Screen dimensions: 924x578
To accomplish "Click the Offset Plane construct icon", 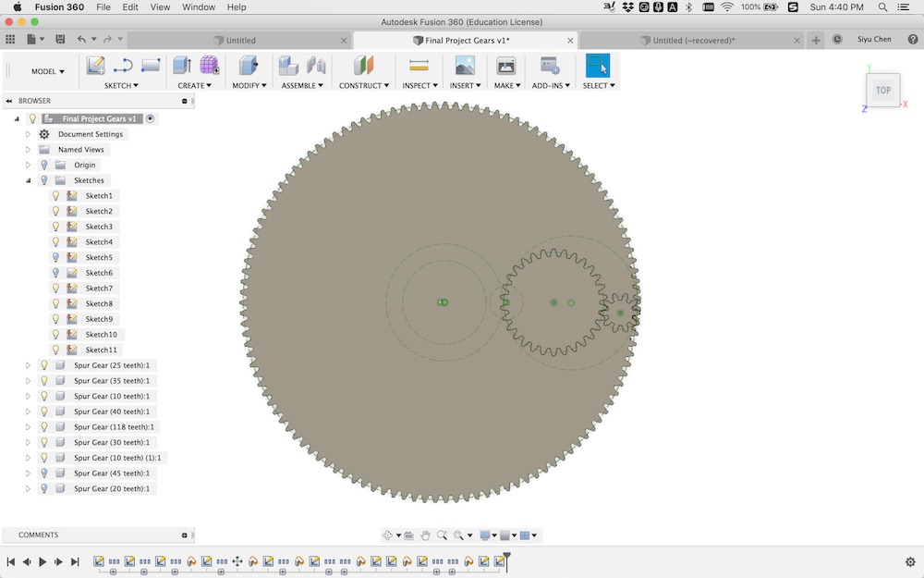I will (363, 66).
